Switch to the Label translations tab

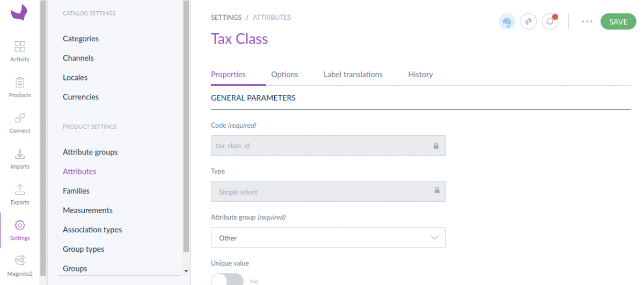(x=353, y=75)
